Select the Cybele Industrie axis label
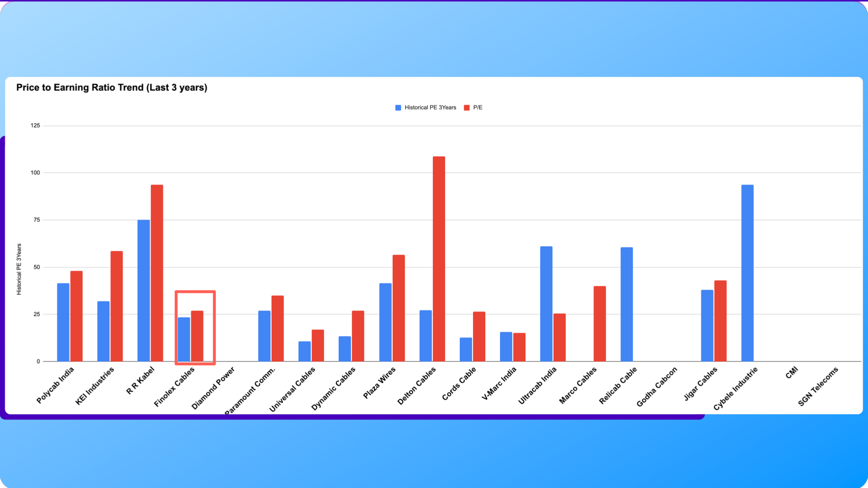The height and width of the screenshot is (488, 868). pos(736,389)
